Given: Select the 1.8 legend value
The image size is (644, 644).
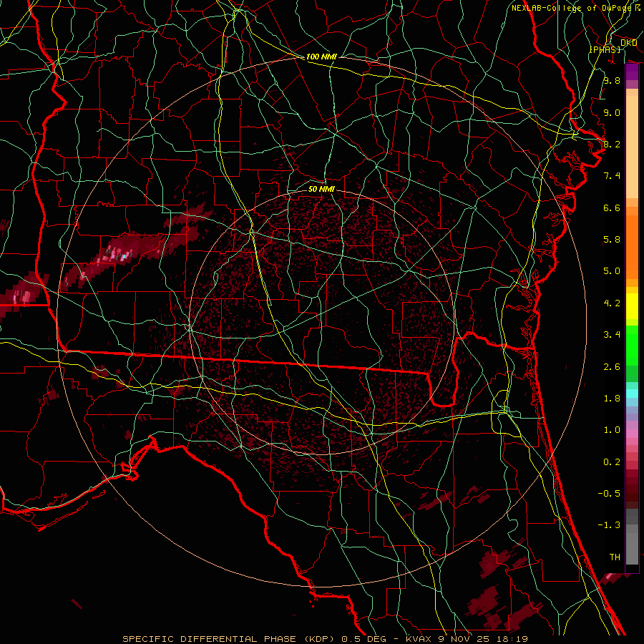Looking at the screenshot, I should click(612, 399).
